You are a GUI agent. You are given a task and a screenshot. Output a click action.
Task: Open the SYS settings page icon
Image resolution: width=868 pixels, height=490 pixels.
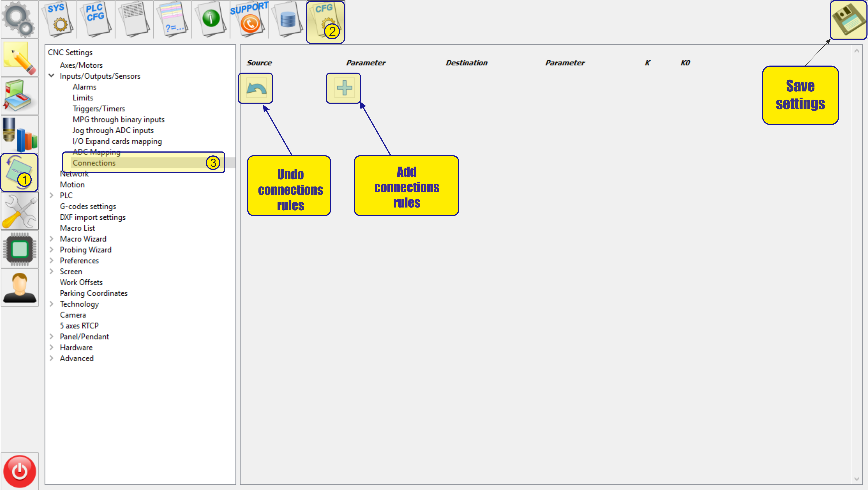[x=57, y=20]
